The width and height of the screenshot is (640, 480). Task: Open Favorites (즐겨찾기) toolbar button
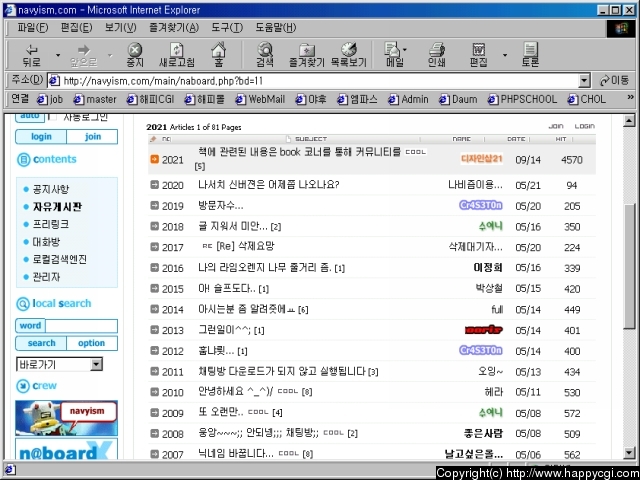coord(306,55)
